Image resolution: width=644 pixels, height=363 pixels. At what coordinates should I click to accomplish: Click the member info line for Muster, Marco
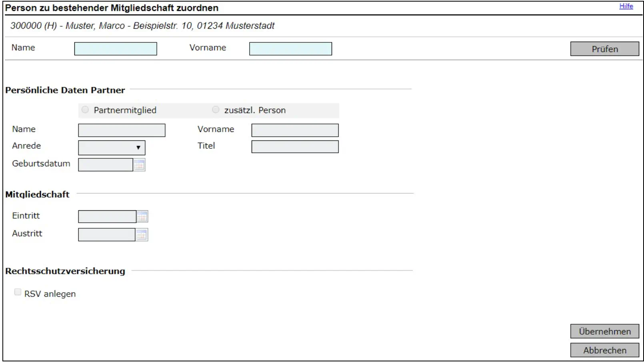[142, 26]
